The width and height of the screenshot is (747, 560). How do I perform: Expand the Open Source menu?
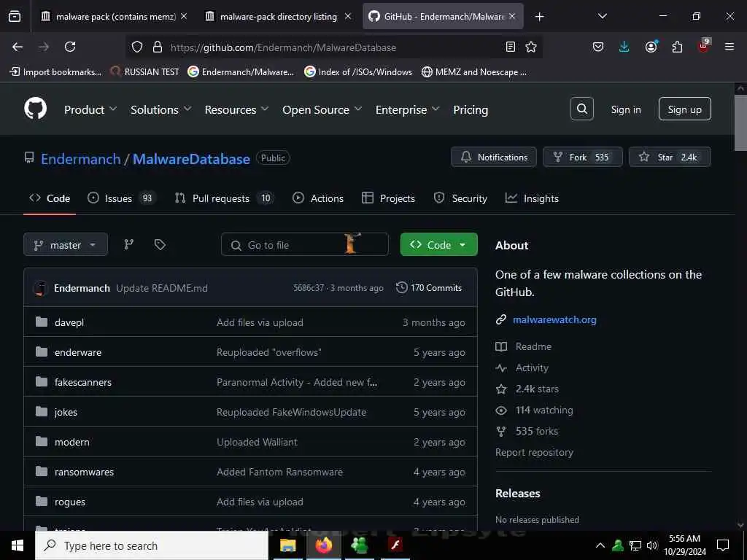pos(322,109)
